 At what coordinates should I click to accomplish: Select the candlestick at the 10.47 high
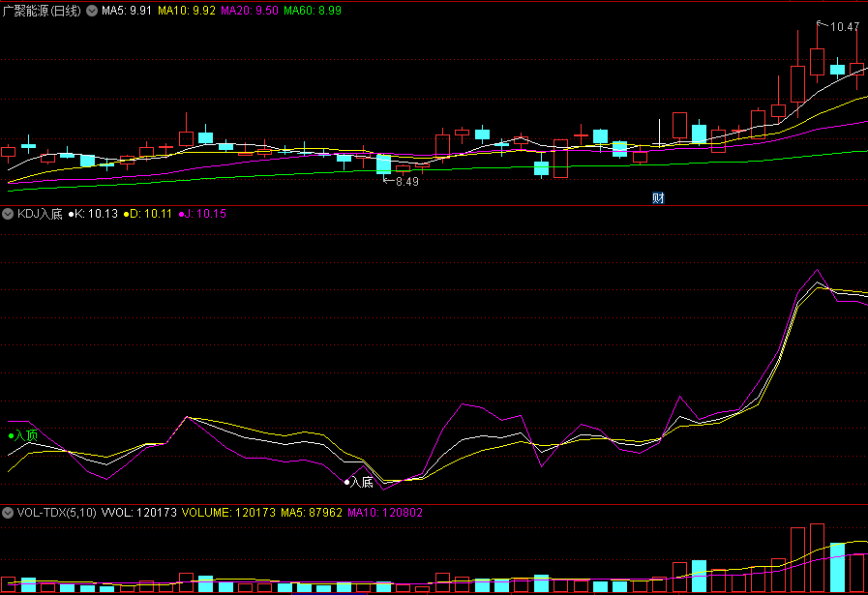[x=817, y=61]
